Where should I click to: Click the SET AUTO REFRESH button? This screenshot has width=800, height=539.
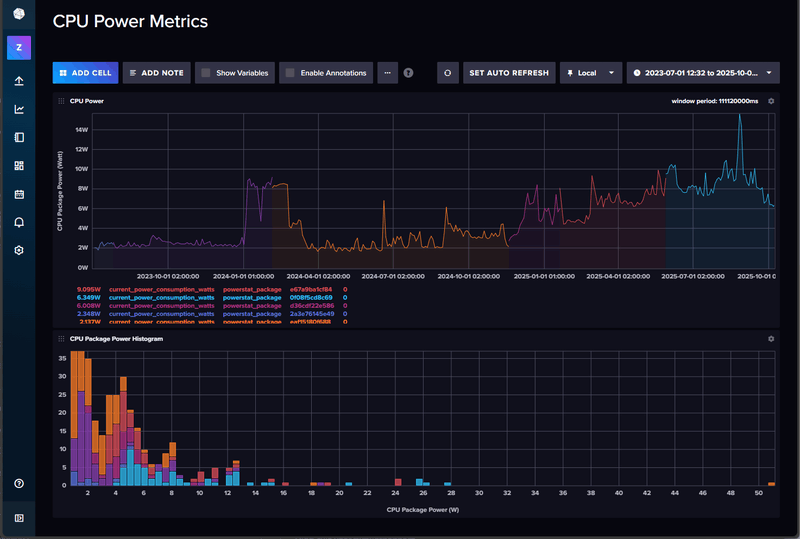tap(509, 73)
